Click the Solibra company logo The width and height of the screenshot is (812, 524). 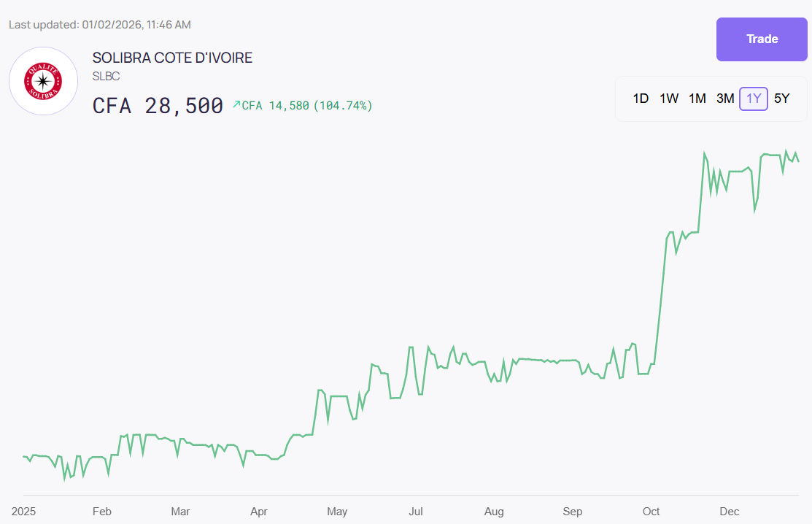point(43,81)
